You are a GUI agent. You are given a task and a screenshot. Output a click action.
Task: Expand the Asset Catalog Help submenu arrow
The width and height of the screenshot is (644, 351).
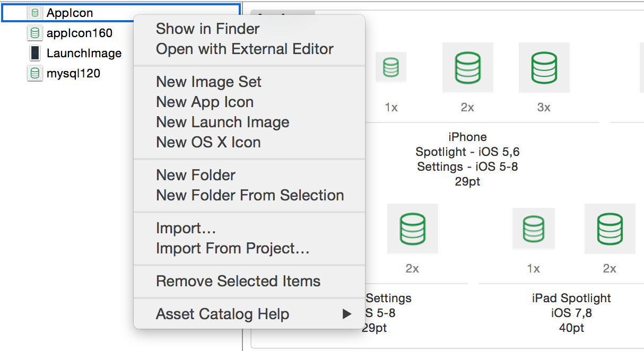[x=347, y=314]
